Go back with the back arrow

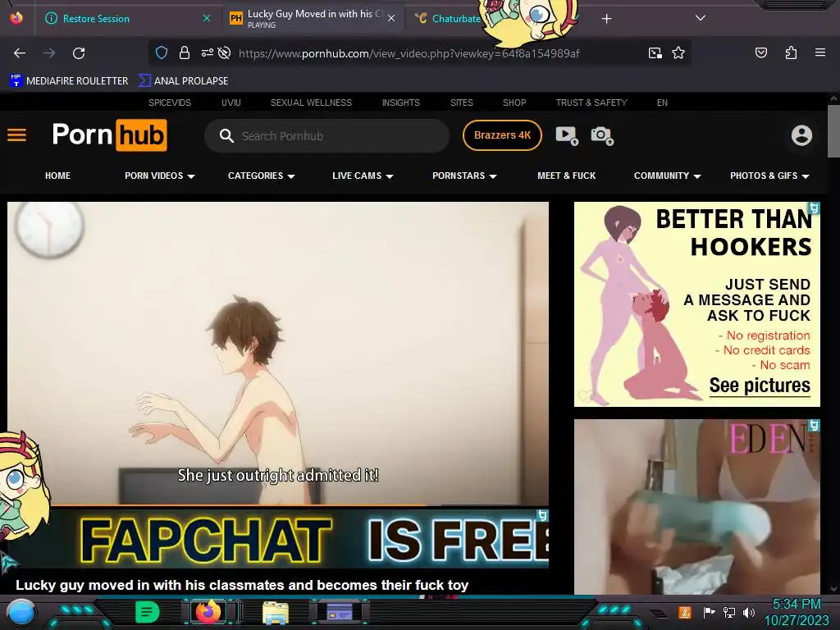[x=20, y=53]
